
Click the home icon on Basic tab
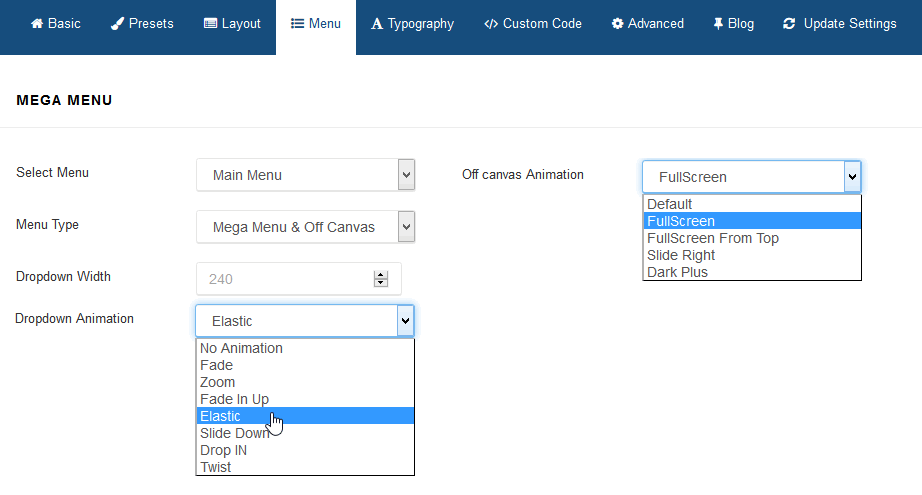[x=36, y=24]
